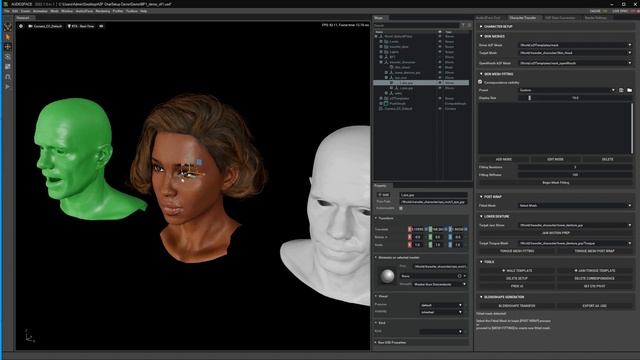Open the Audio2Face menu

point(84,11)
